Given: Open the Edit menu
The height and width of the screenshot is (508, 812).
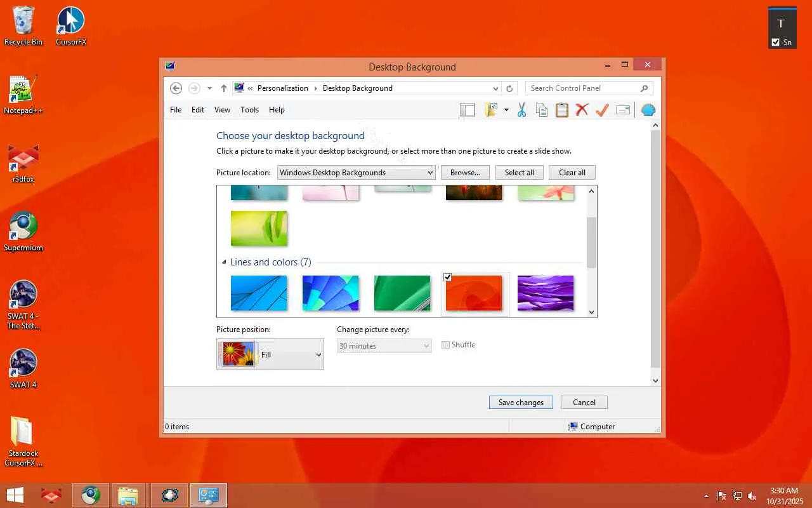Looking at the screenshot, I should click(198, 110).
